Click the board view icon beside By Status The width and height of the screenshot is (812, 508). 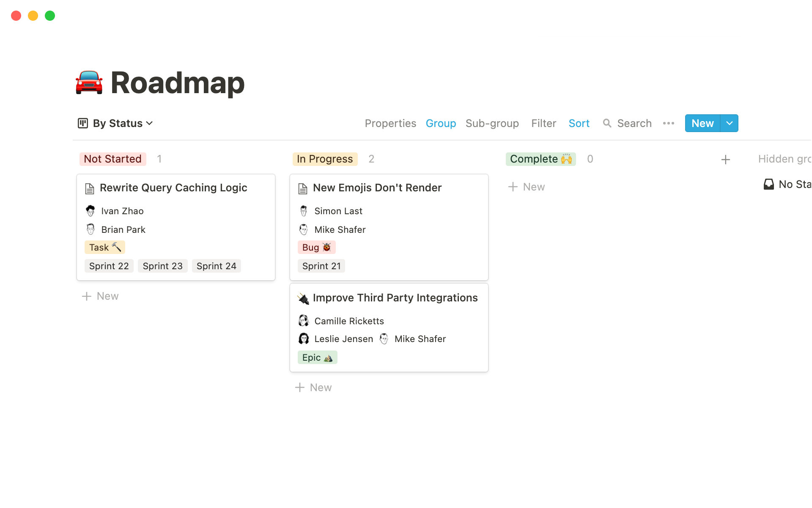click(82, 123)
